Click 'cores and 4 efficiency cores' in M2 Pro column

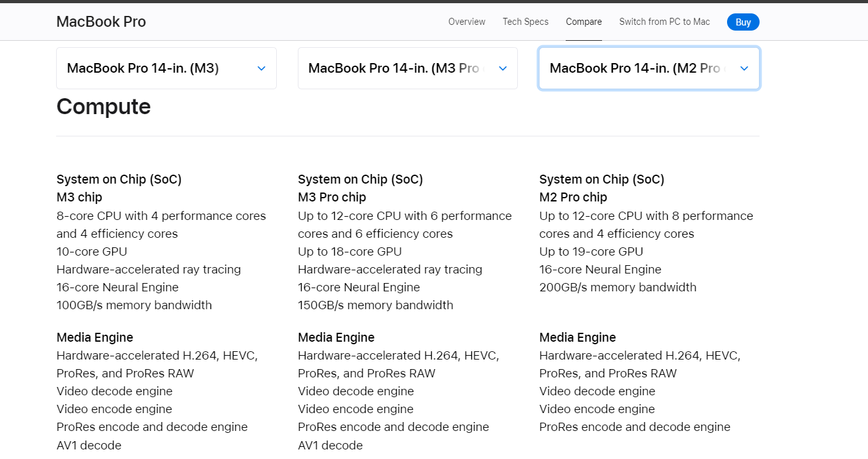[x=617, y=233]
